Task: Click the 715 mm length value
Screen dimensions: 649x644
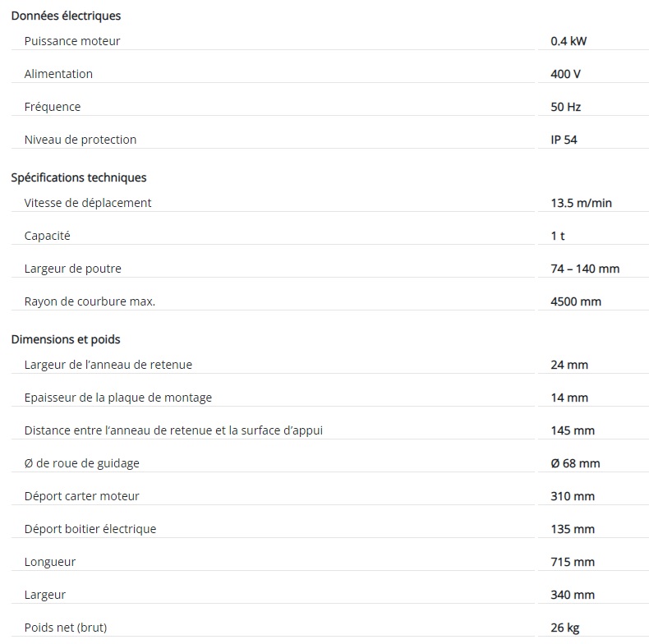Action: (x=573, y=562)
